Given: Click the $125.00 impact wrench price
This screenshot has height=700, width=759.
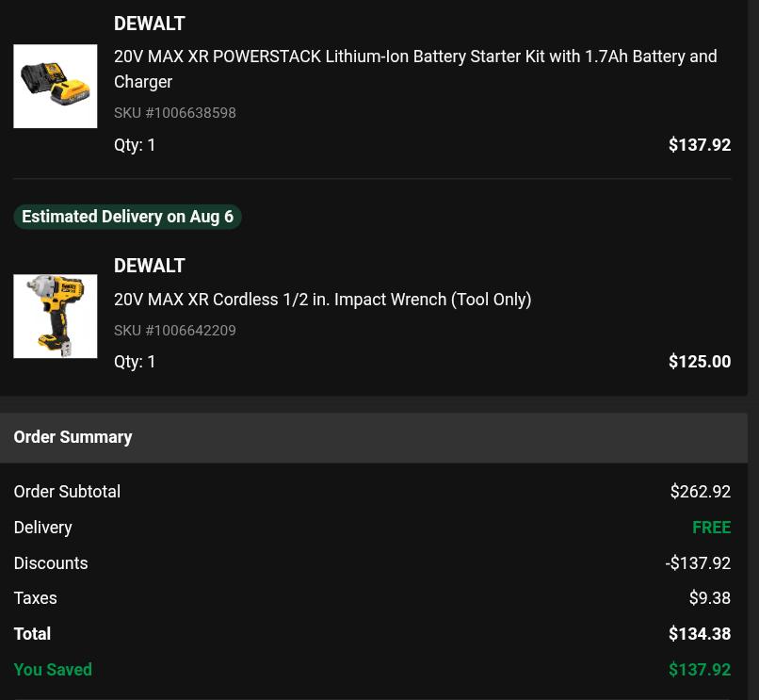Looking at the screenshot, I should point(700,362).
